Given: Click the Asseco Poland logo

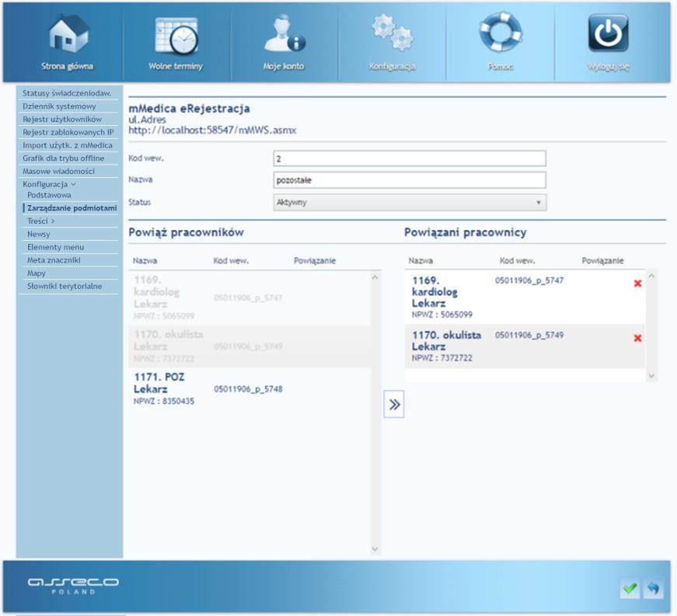Looking at the screenshot, I should click(73, 586).
